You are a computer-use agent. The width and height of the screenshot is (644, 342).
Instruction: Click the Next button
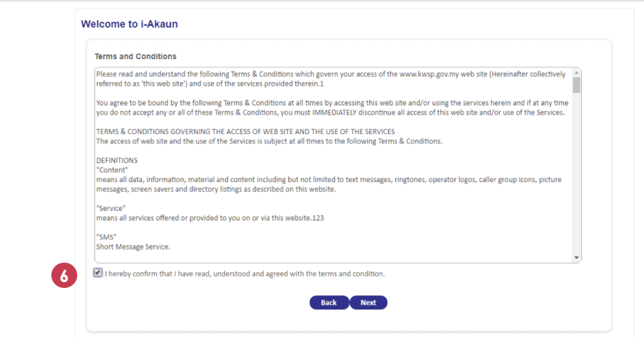coord(369,303)
